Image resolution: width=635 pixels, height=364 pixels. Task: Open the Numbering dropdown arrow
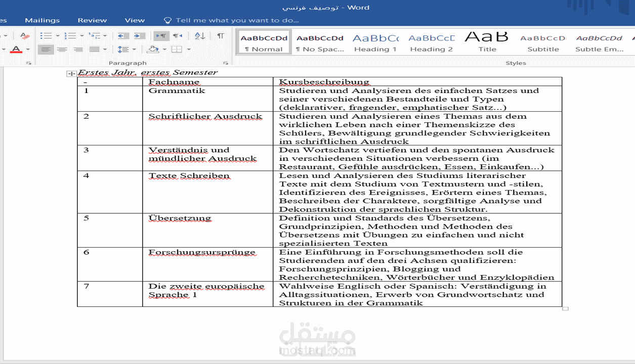pos(81,36)
